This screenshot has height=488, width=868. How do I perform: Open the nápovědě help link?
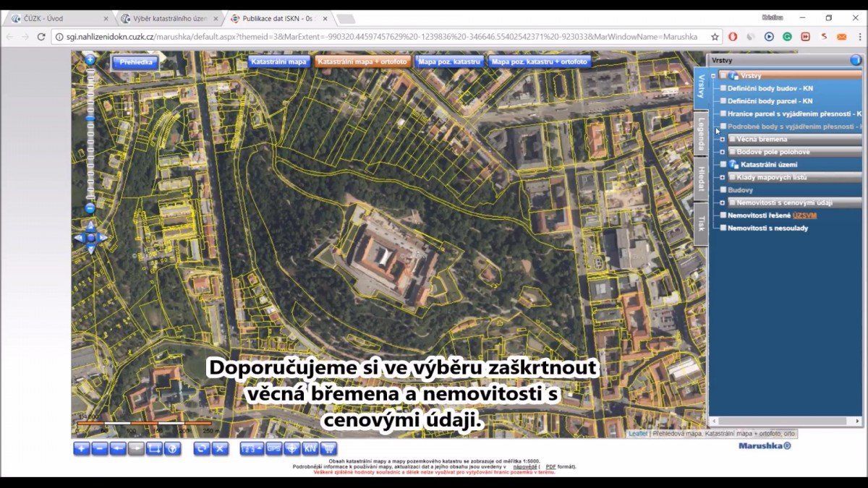tap(525, 467)
